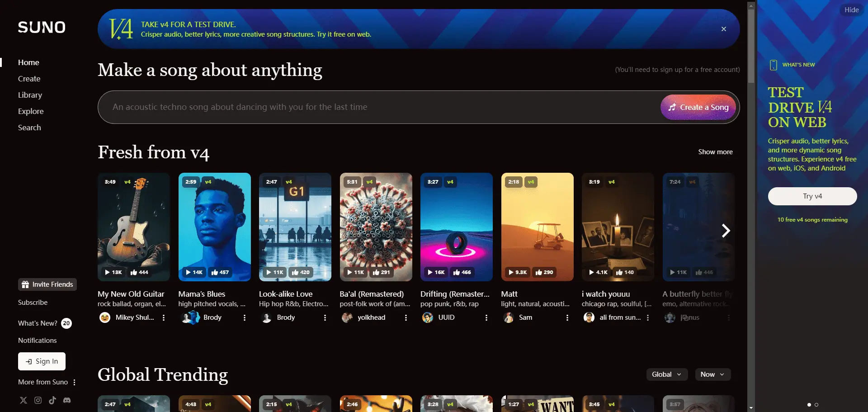
Task: Dismiss the v4 test drive banner
Action: [723, 28]
